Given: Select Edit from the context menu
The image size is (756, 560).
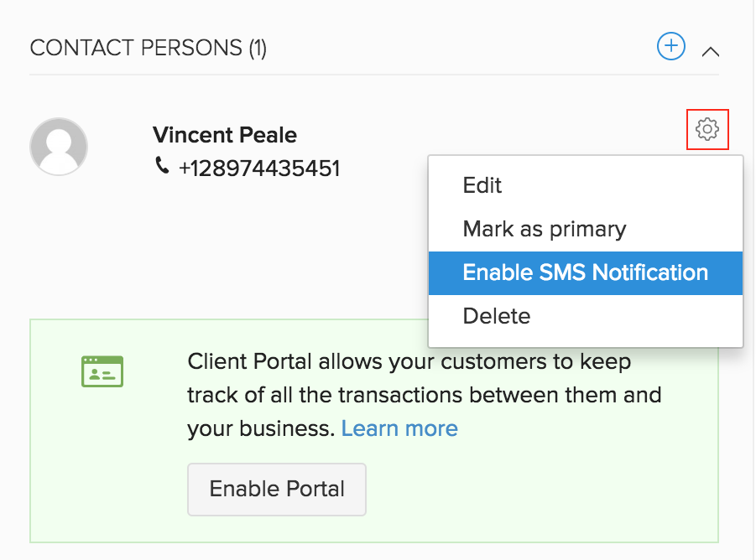Looking at the screenshot, I should point(482,184).
